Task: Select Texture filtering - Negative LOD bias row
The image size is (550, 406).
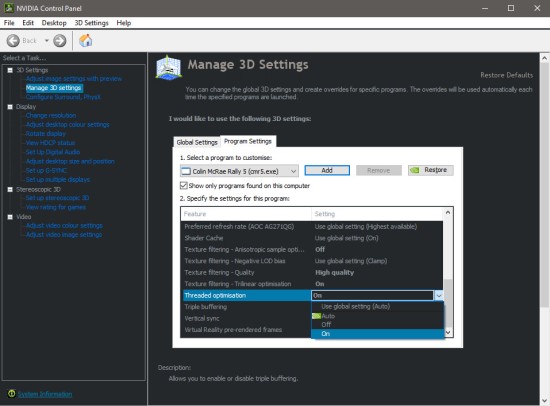Action: (312, 261)
